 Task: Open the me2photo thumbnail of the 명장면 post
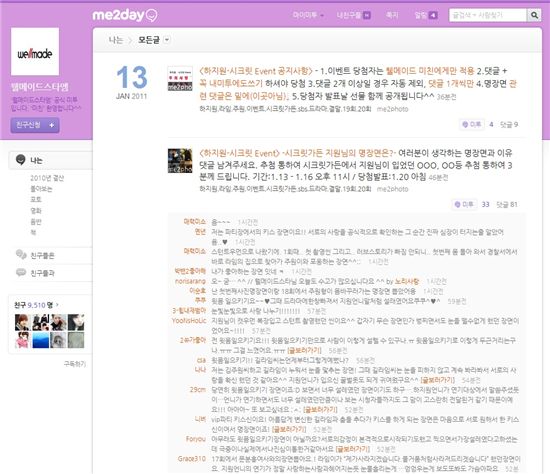180,161
